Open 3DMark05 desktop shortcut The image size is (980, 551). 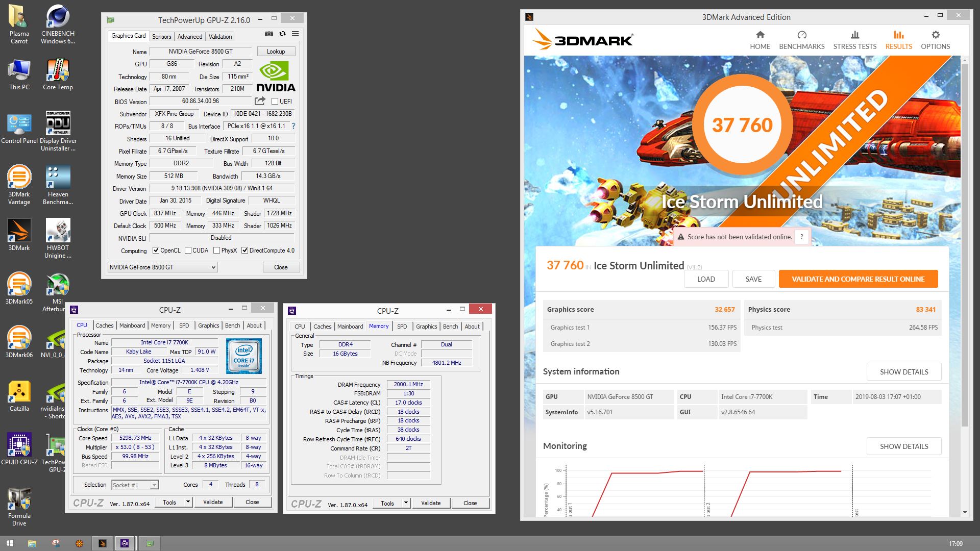pos(19,289)
